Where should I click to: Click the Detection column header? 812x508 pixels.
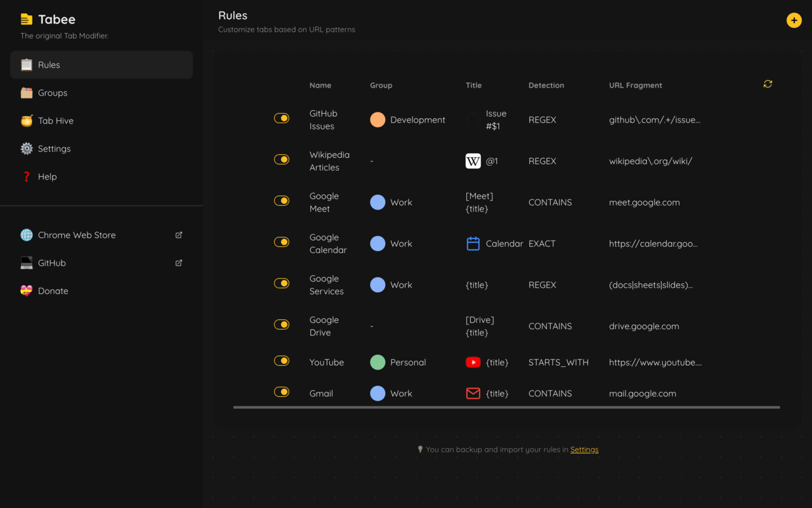point(546,85)
